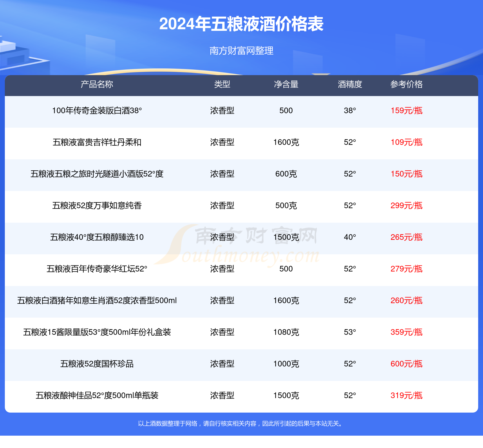Click the 酒精度 column header
This screenshot has height=448, width=483.
(x=350, y=84)
